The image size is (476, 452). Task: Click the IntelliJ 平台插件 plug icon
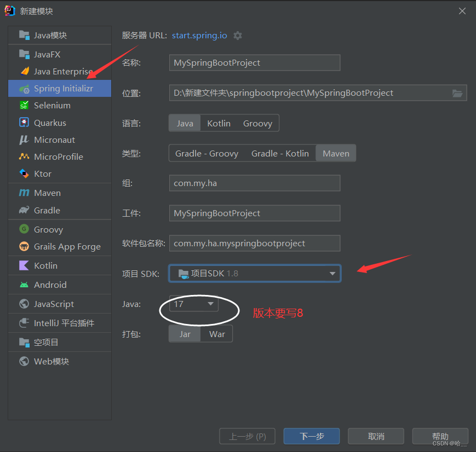[x=24, y=323]
